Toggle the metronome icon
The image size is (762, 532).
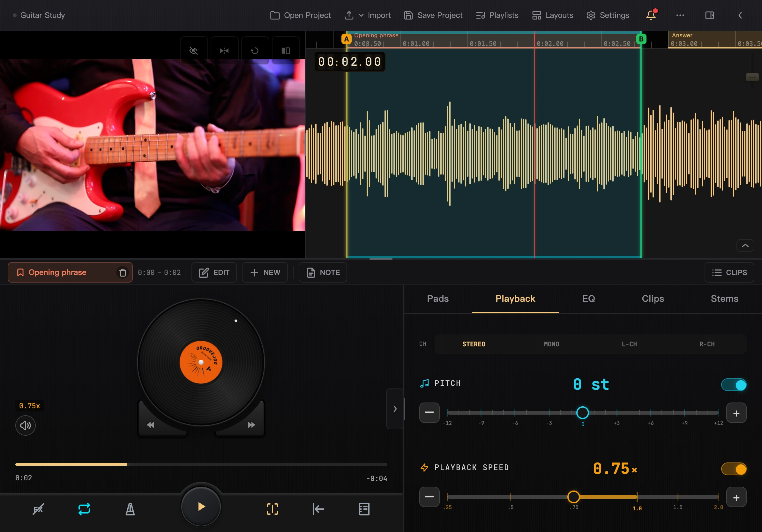point(130,509)
